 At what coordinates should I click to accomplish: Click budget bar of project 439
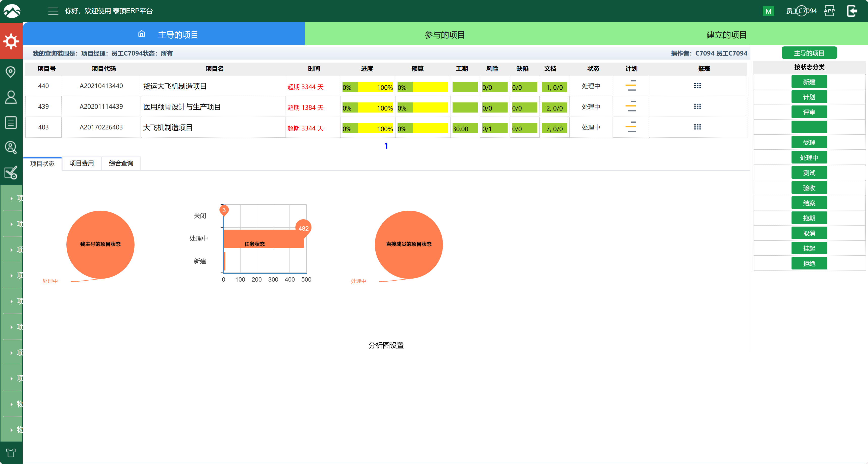coord(423,108)
